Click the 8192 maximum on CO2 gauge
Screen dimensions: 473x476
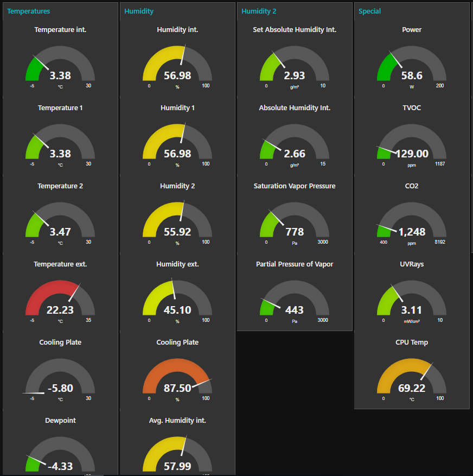point(440,242)
